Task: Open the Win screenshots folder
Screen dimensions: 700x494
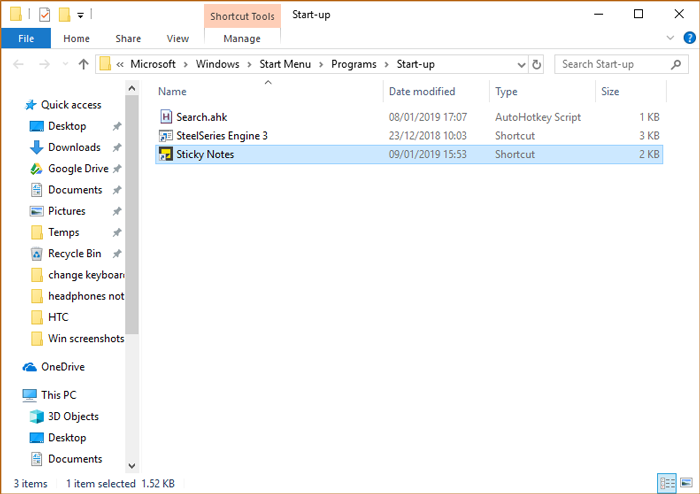Action: tap(86, 339)
